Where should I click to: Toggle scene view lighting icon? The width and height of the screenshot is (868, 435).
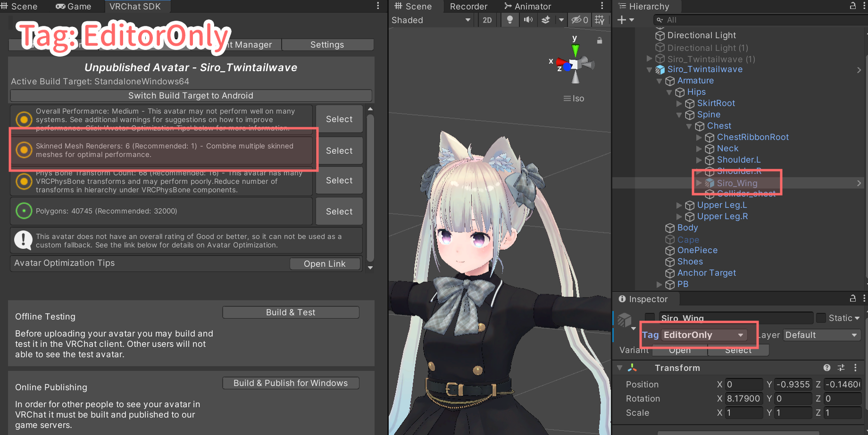tap(509, 20)
